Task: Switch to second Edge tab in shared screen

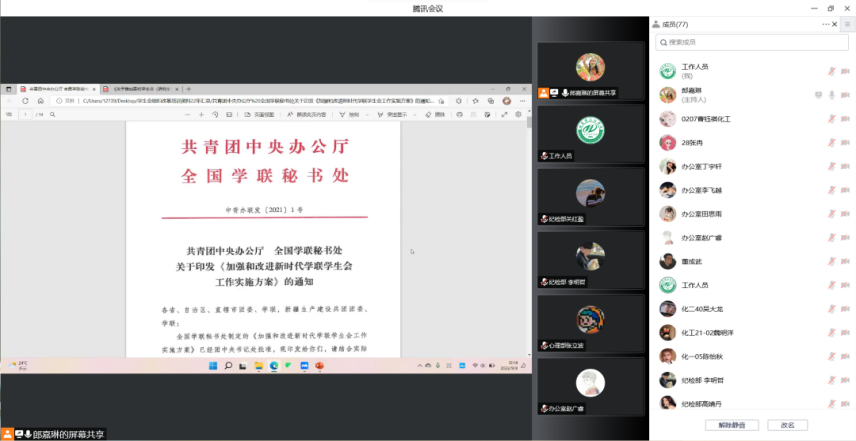Action: pos(141,88)
